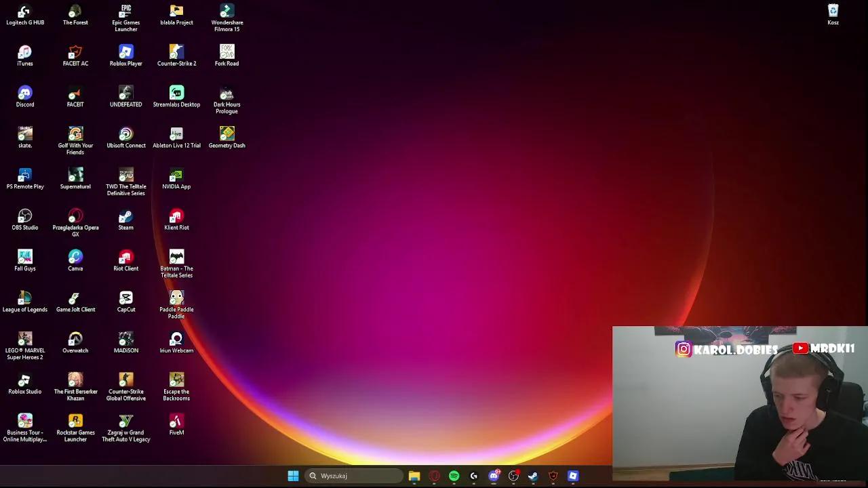
Task: Select the Streamlabs Desktop icon
Action: [x=176, y=94]
